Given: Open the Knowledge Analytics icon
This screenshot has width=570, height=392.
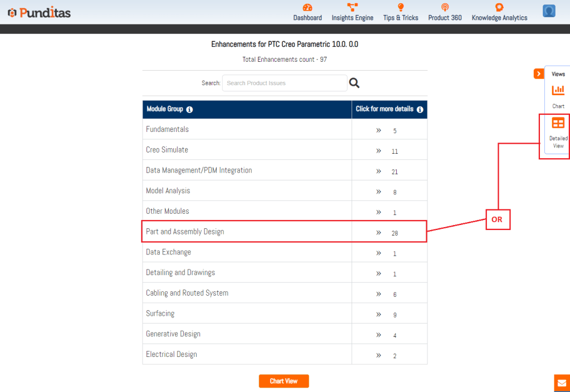Looking at the screenshot, I should (499, 8).
